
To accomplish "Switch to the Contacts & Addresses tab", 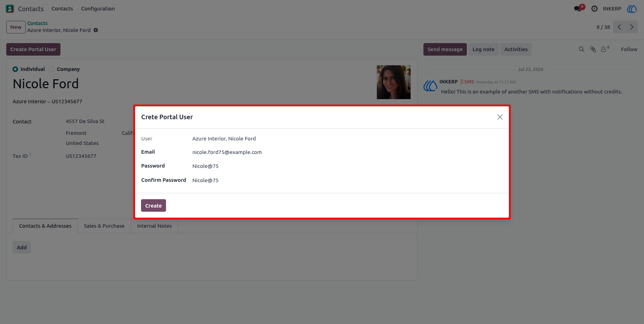I will click(x=45, y=226).
